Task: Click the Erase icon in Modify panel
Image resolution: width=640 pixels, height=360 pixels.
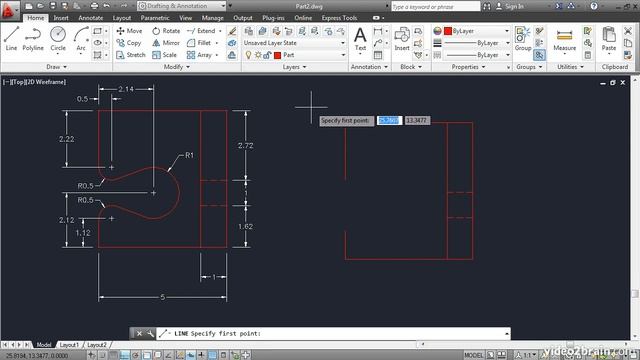Action: (x=232, y=31)
